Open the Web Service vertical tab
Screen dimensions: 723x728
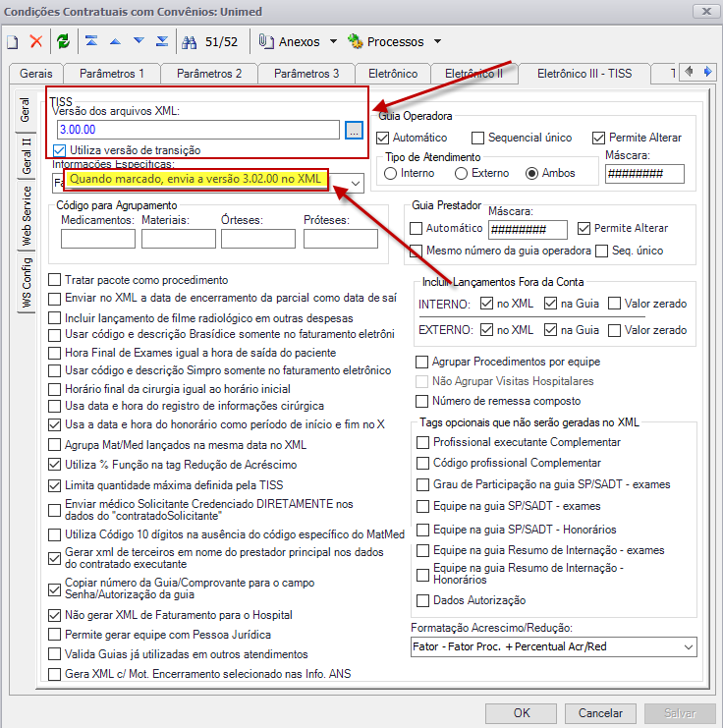(x=27, y=216)
